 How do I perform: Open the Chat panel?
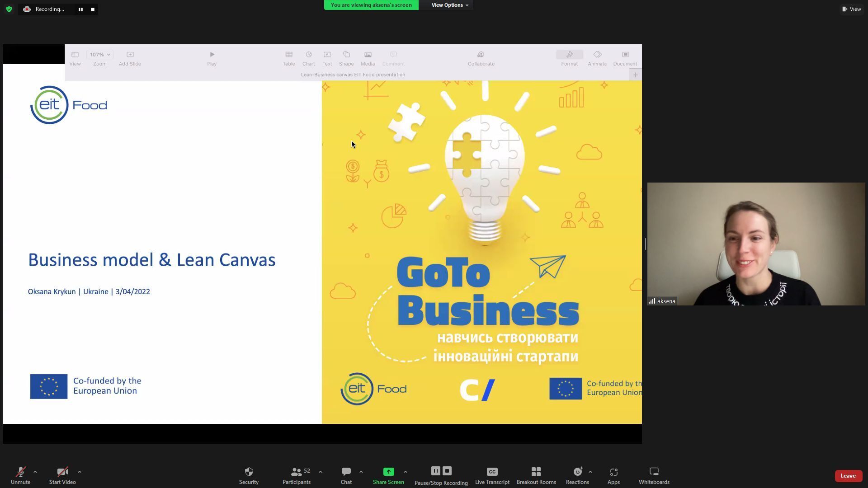pyautogui.click(x=346, y=476)
